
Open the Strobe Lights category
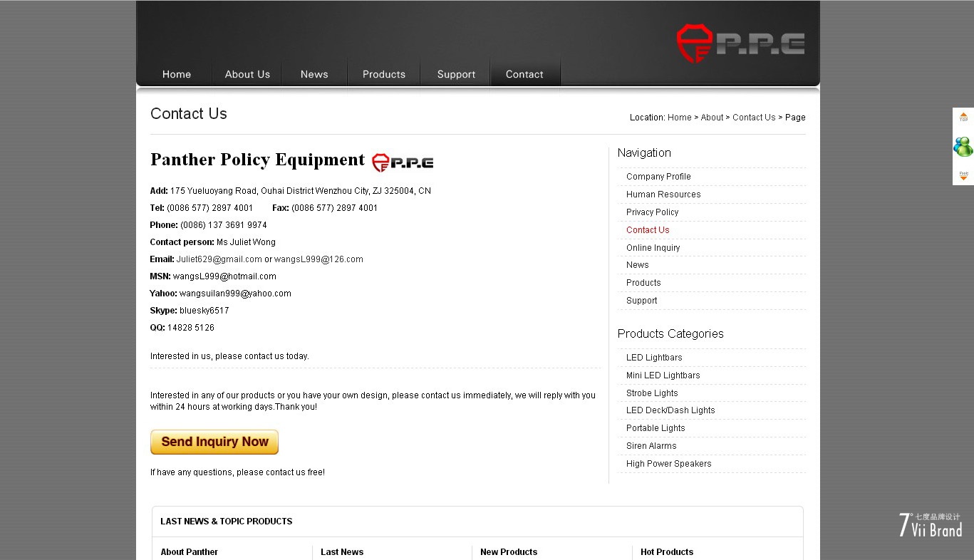click(x=652, y=393)
